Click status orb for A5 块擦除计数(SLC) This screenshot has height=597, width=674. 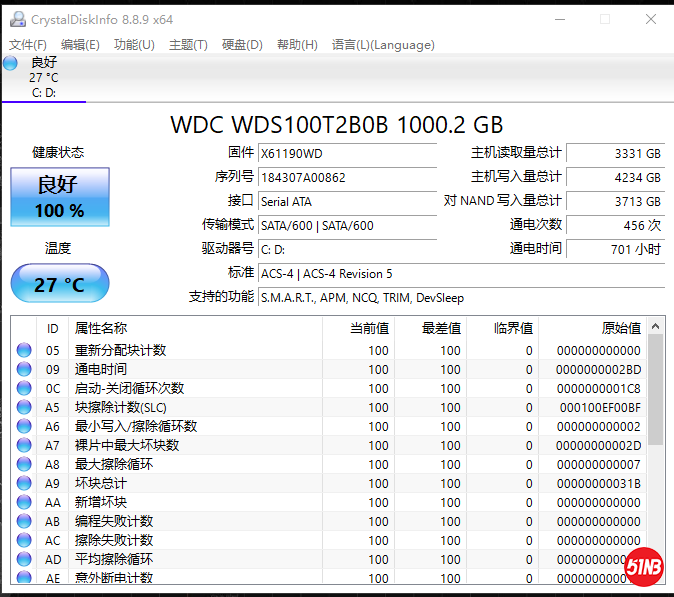point(24,408)
